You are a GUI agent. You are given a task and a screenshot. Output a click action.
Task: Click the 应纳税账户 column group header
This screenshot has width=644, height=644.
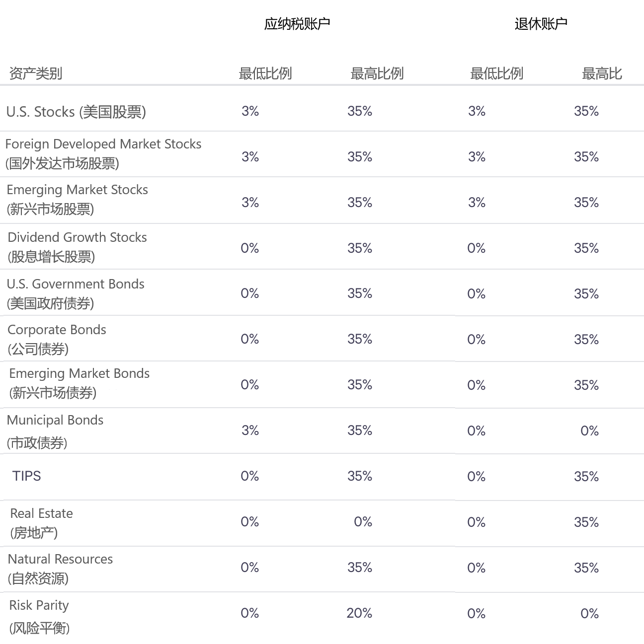pyautogui.click(x=297, y=24)
